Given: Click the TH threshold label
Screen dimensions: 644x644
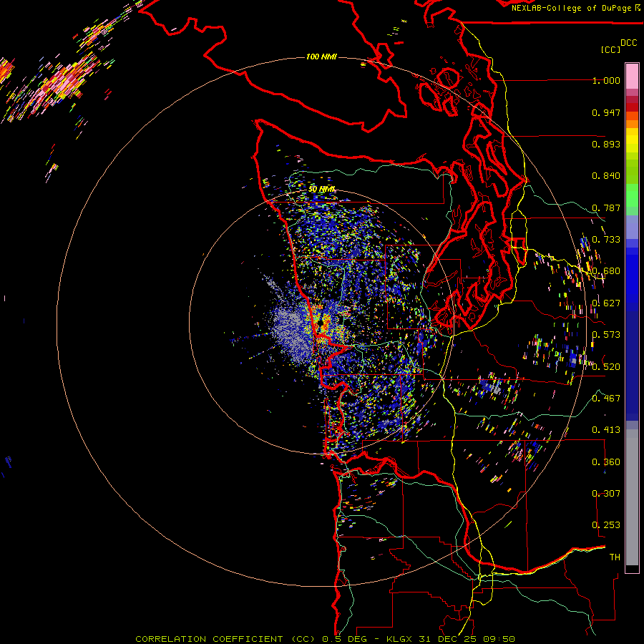Looking at the screenshot, I should point(615,557).
